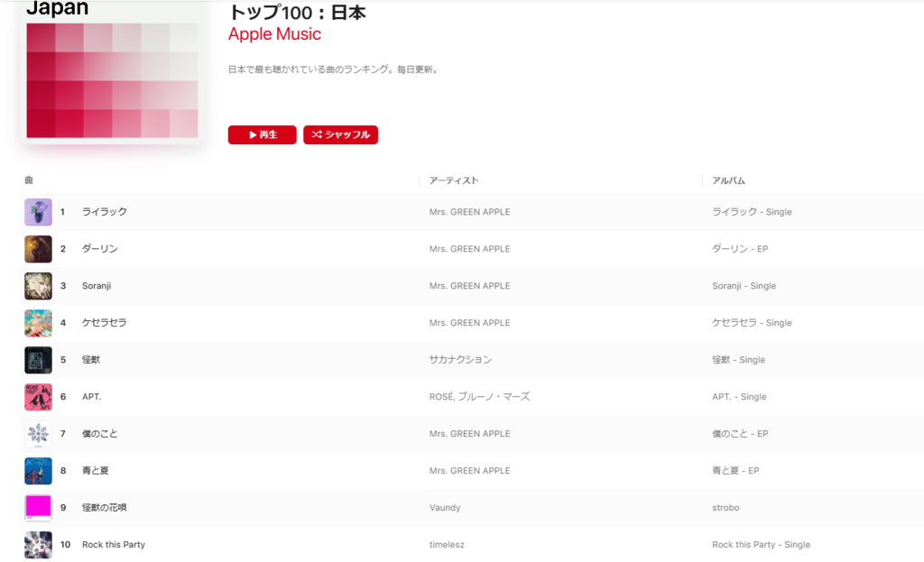Select song title 僕のこと in row 7
924x562 pixels.
click(99, 434)
